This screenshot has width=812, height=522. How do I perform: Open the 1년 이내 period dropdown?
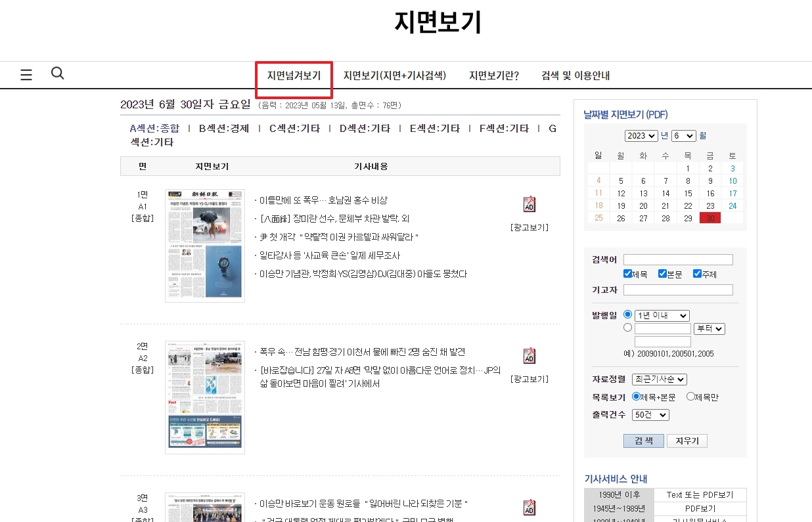[x=662, y=316]
